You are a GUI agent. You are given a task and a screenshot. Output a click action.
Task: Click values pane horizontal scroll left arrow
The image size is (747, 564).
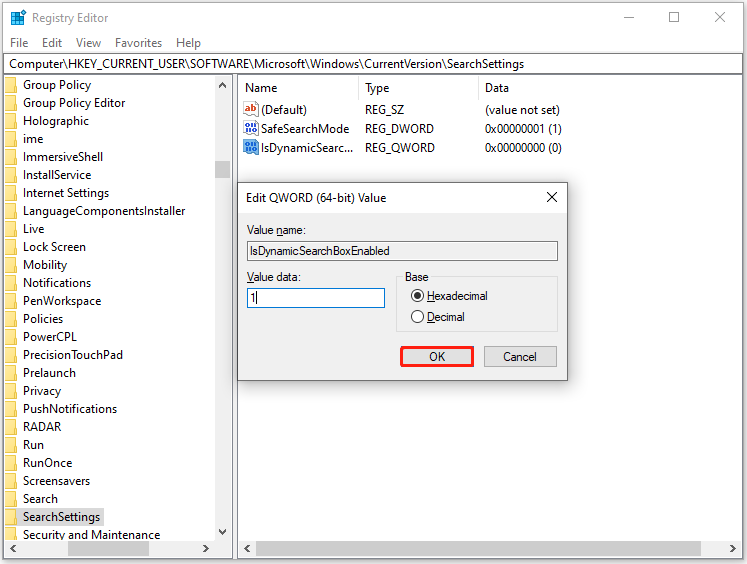[x=247, y=548]
